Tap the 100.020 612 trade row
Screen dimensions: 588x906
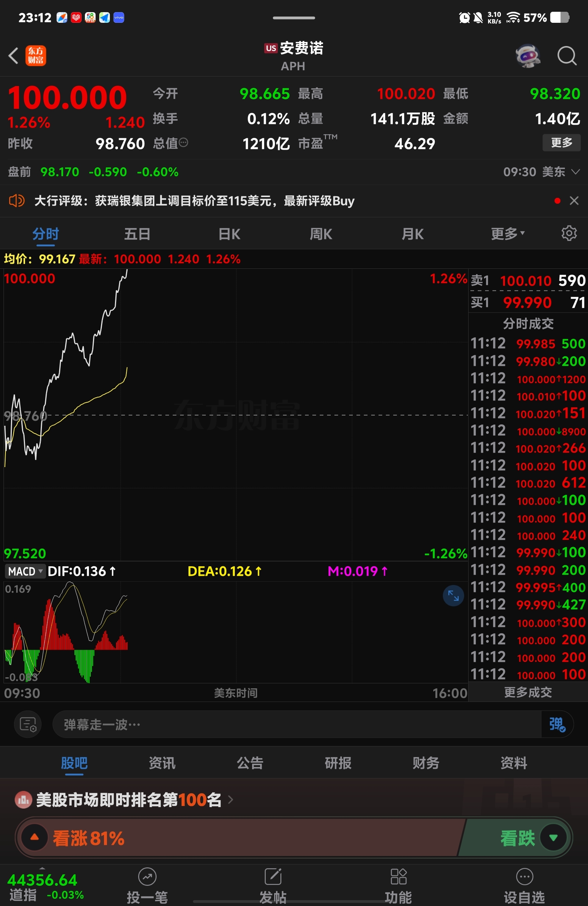tap(528, 483)
